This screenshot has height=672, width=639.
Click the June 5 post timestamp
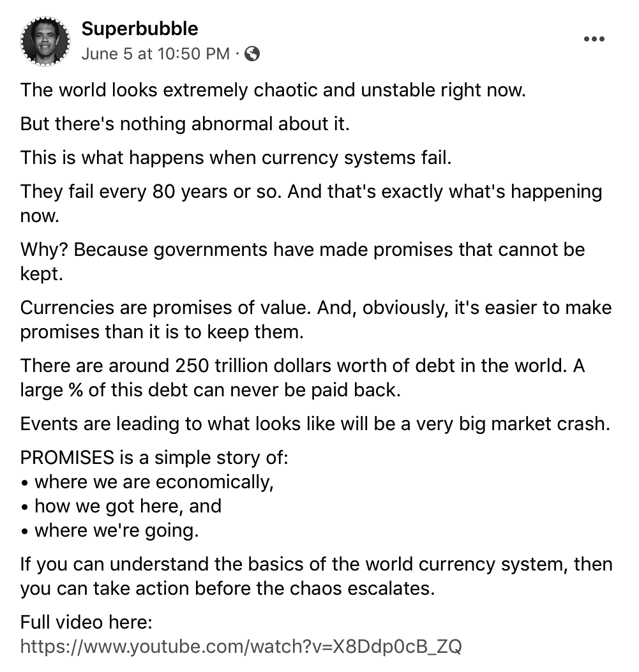[x=155, y=54]
